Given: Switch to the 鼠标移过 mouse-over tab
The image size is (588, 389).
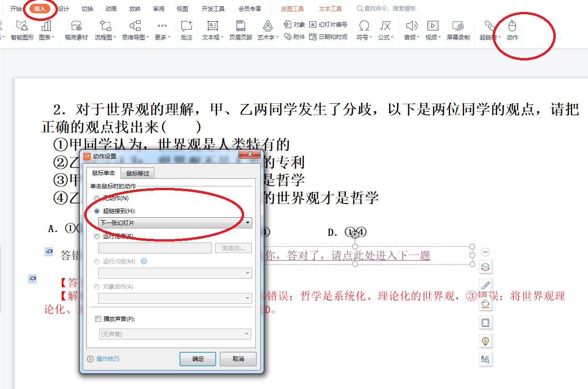Looking at the screenshot, I should tap(137, 173).
